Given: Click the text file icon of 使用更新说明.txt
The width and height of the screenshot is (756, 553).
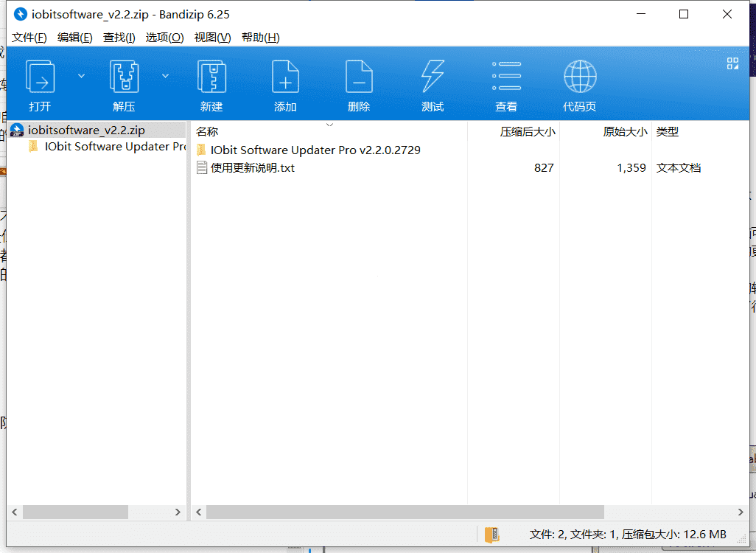Looking at the screenshot, I should click(x=202, y=168).
